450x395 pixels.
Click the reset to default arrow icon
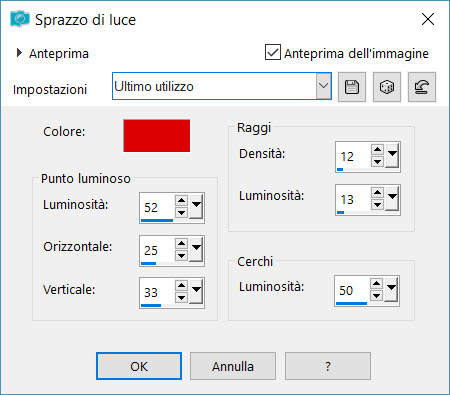[x=422, y=87]
